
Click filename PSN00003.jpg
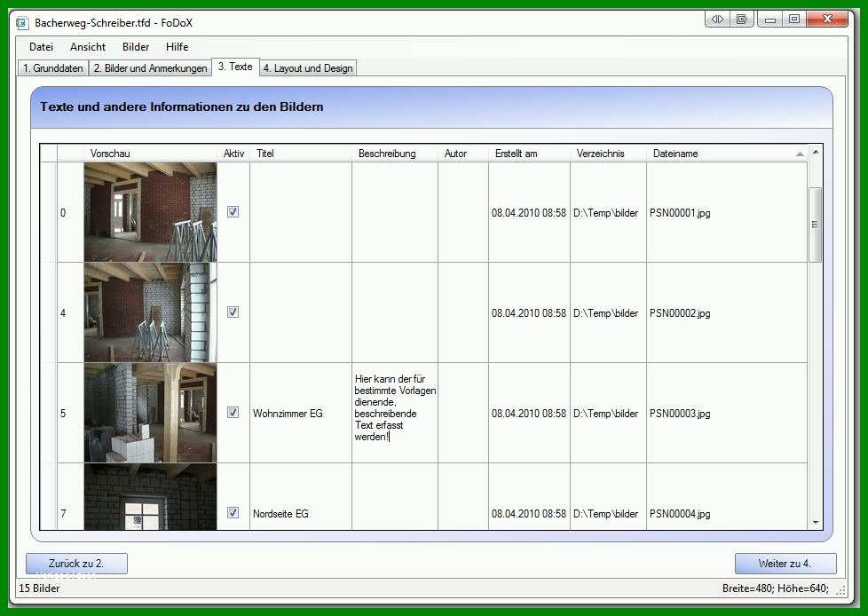pyautogui.click(x=680, y=413)
